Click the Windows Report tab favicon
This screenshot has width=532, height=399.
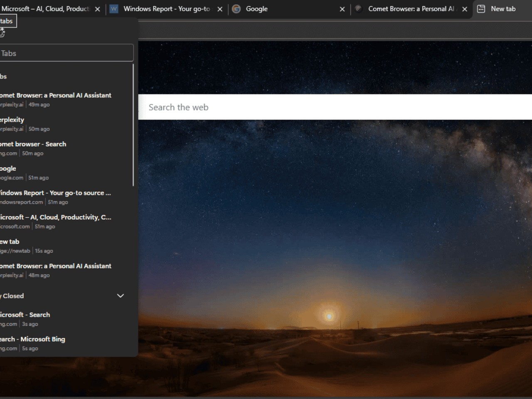pyautogui.click(x=113, y=9)
